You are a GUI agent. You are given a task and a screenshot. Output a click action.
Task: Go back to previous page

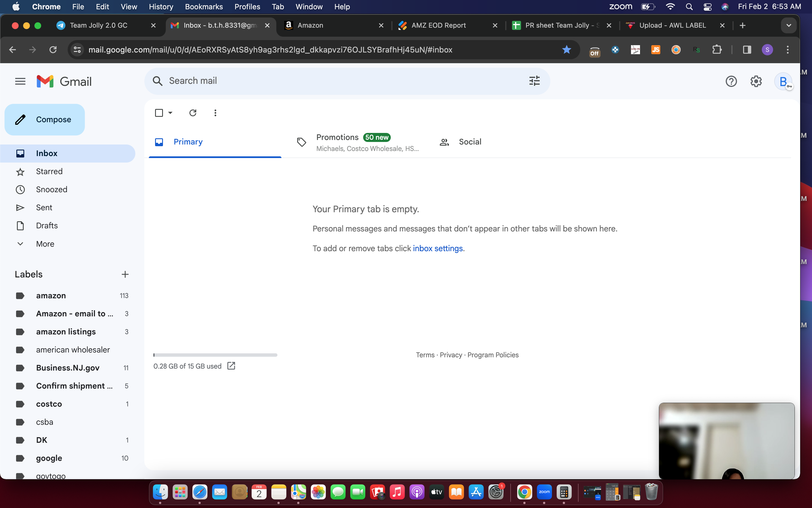point(12,50)
